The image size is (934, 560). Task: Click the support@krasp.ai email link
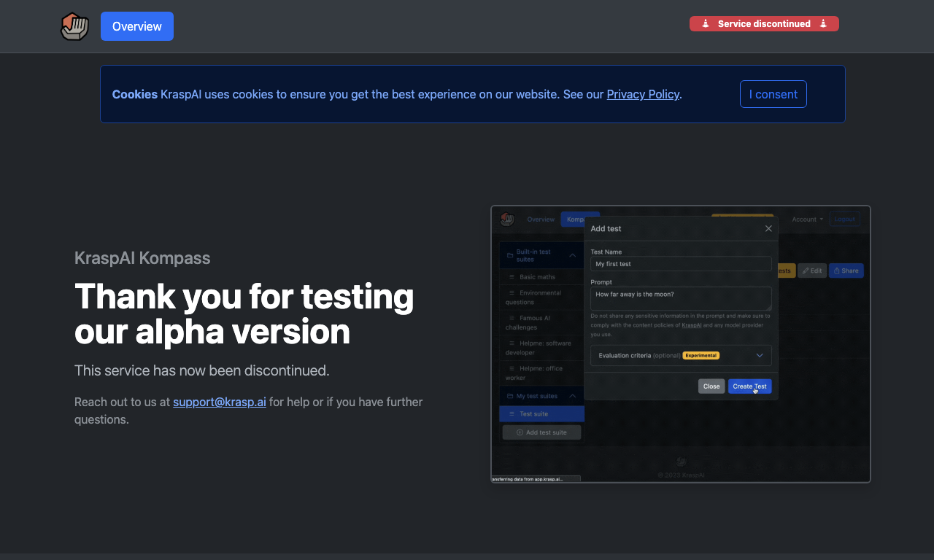[220, 402]
